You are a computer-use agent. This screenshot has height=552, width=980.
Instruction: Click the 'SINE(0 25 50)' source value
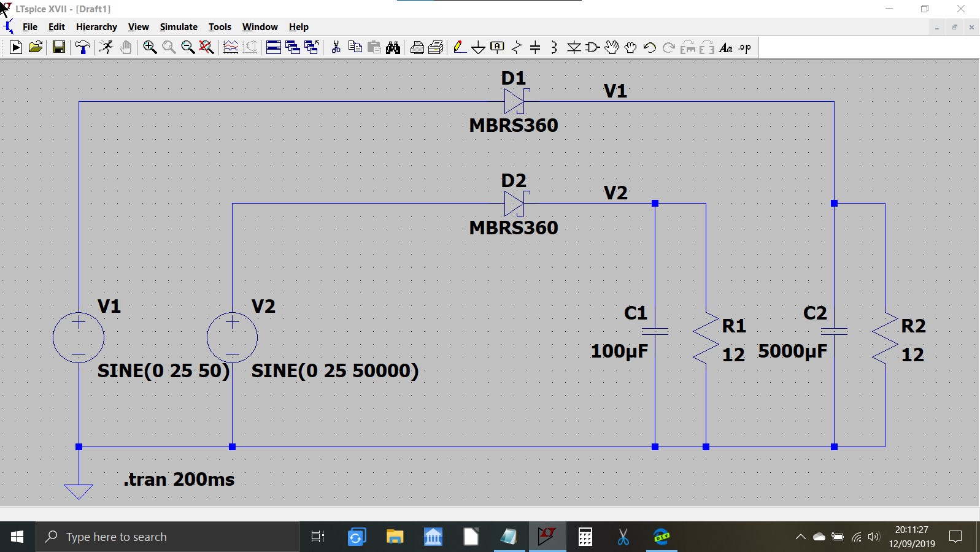pyautogui.click(x=163, y=370)
